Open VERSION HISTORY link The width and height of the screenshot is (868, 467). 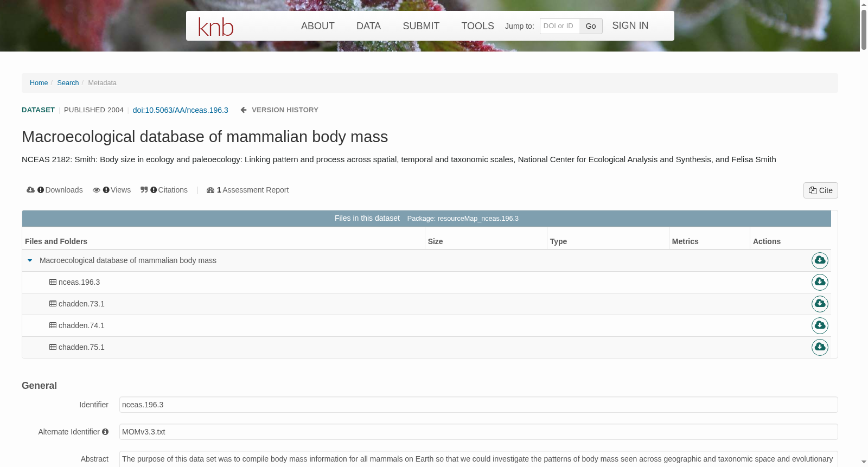pyautogui.click(x=285, y=110)
